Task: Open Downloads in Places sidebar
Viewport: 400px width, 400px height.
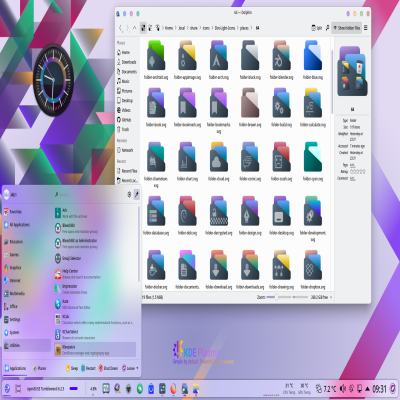Action: [x=127, y=62]
